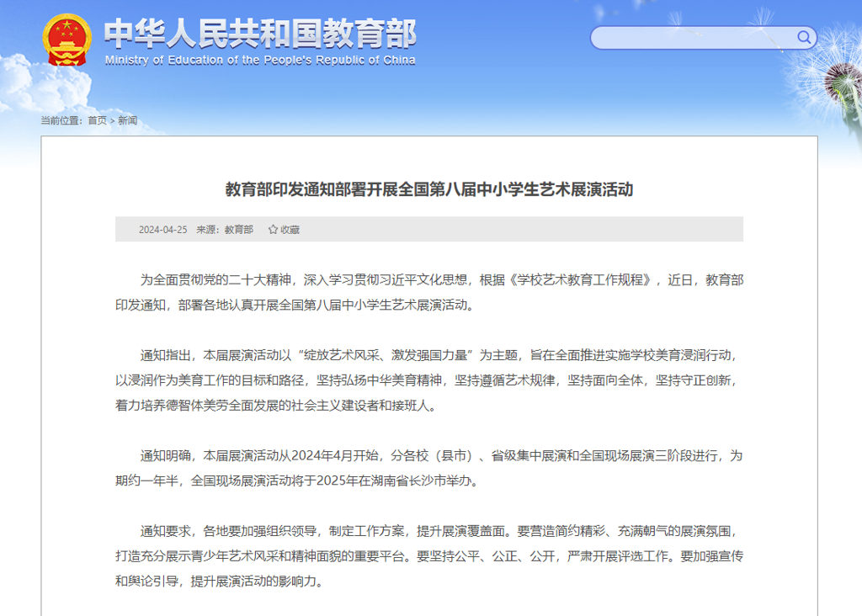Click the publish date 2024-04-25

click(x=162, y=229)
